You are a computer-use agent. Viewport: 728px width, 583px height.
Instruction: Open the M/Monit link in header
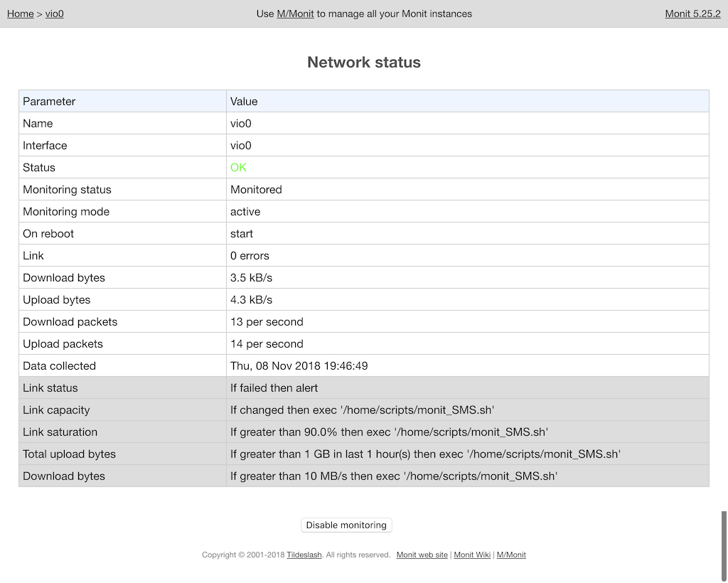point(295,14)
